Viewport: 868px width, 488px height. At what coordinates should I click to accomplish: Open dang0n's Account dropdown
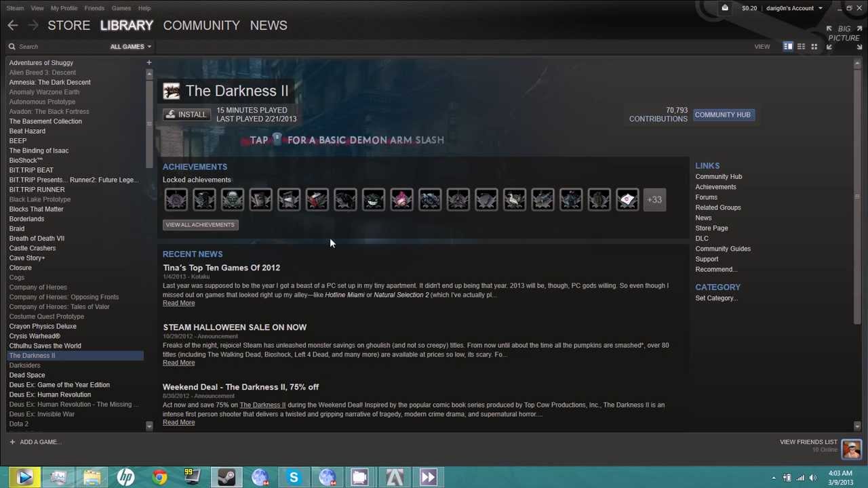794,8
